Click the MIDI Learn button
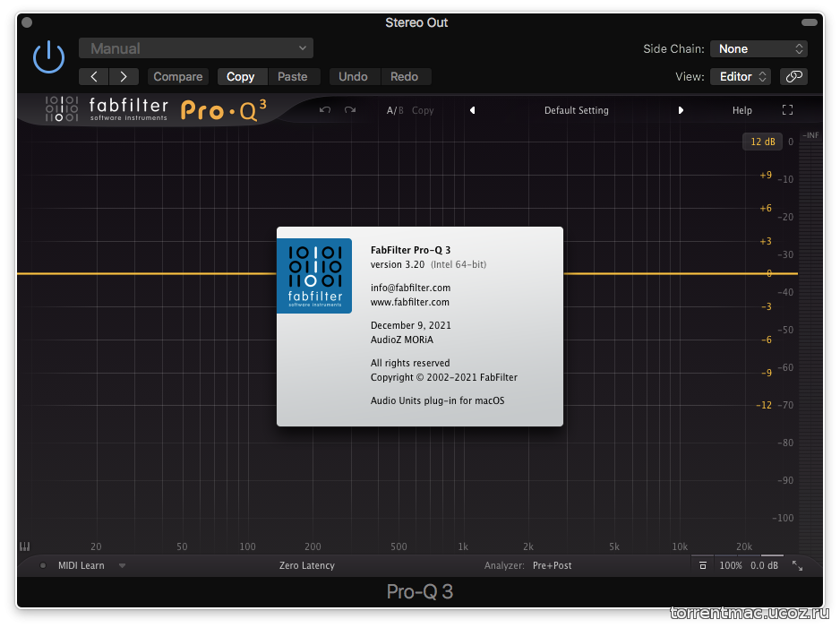Screen dimensions: 840x628 click(81, 565)
